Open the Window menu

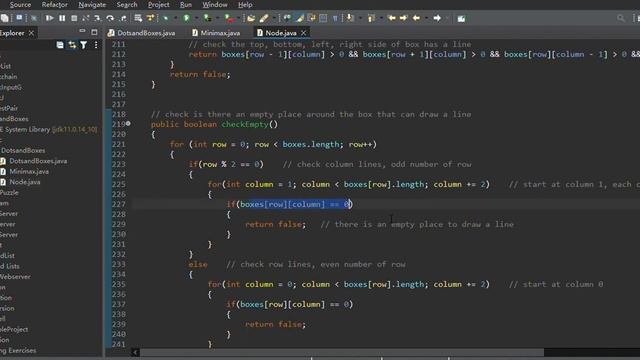[215, 4]
